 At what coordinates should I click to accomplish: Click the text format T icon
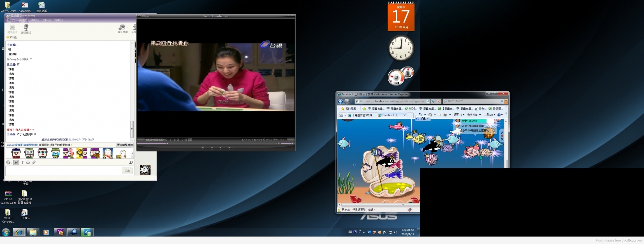tap(22, 162)
